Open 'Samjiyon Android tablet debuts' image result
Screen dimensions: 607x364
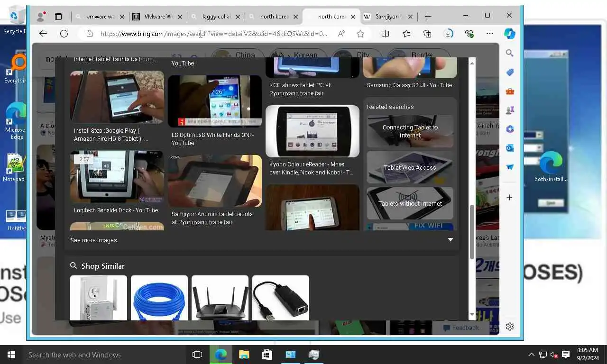(x=215, y=181)
